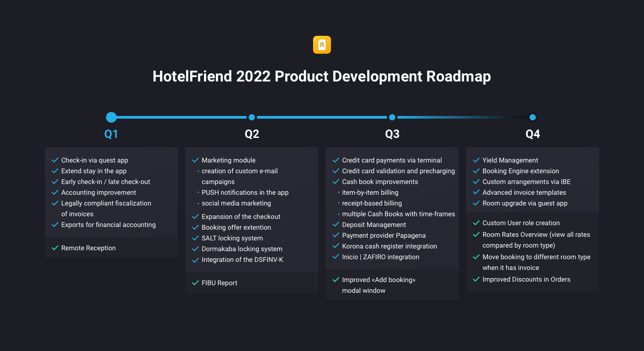Click the Q1 quarter heading
This screenshot has height=351, width=644.
coord(111,134)
